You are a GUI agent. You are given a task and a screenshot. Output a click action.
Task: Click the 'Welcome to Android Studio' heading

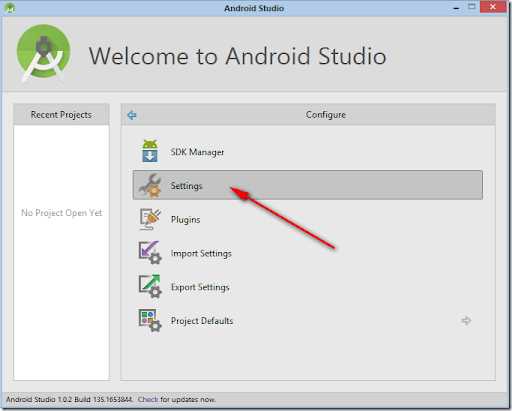tap(238, 56)
